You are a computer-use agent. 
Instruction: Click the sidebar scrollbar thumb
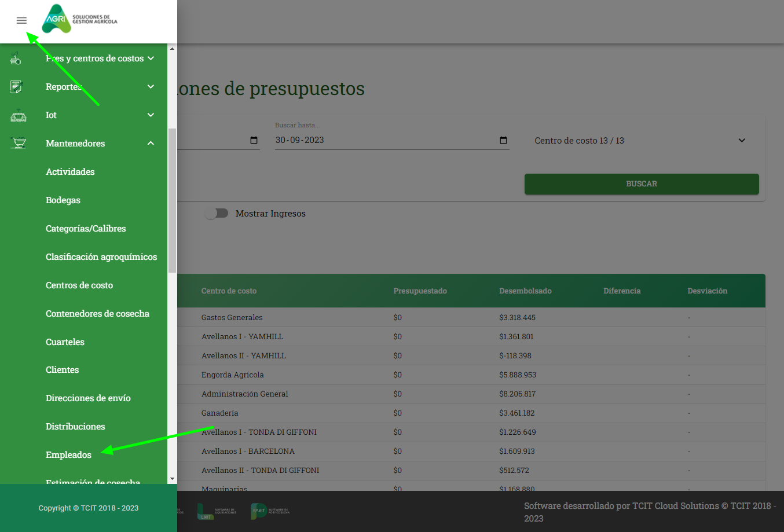(172, 200)
